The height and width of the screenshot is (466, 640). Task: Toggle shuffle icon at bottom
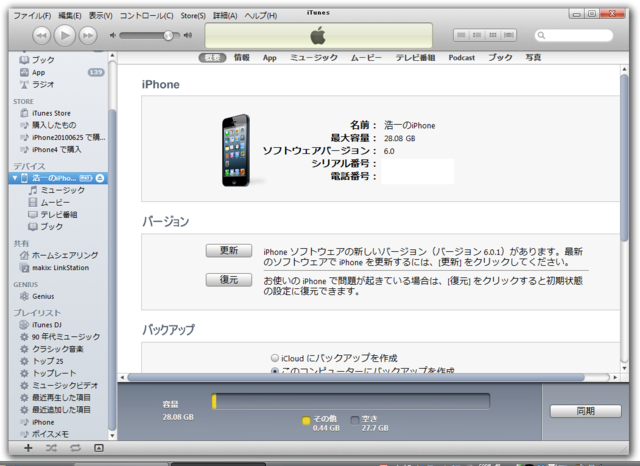coord(51,448)
